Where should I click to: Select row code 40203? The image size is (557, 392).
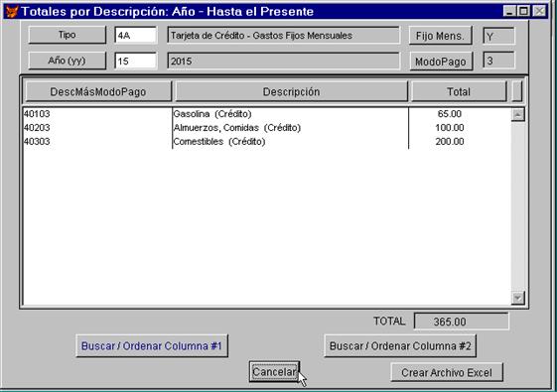pyautogui.click(x=37, y=128)
